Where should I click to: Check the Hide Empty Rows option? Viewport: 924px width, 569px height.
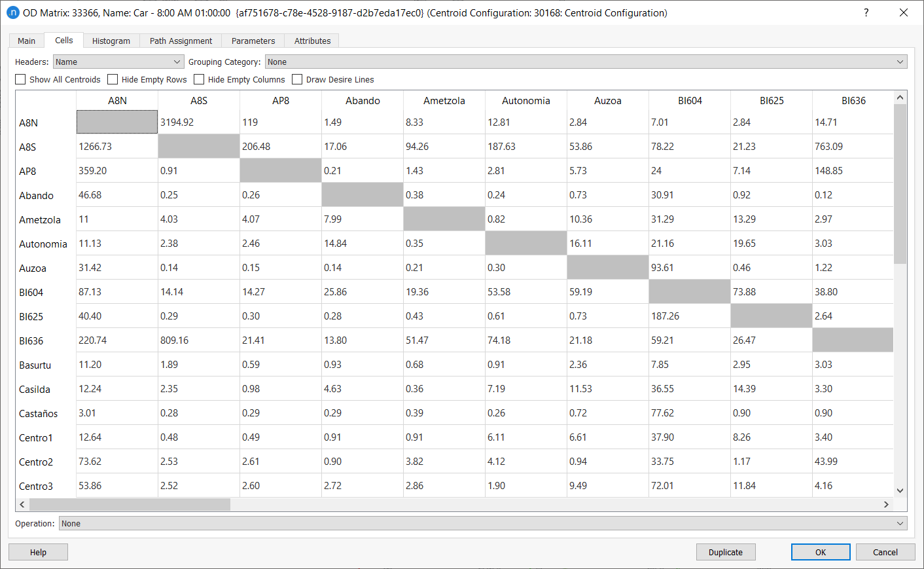tap(112, 79)
